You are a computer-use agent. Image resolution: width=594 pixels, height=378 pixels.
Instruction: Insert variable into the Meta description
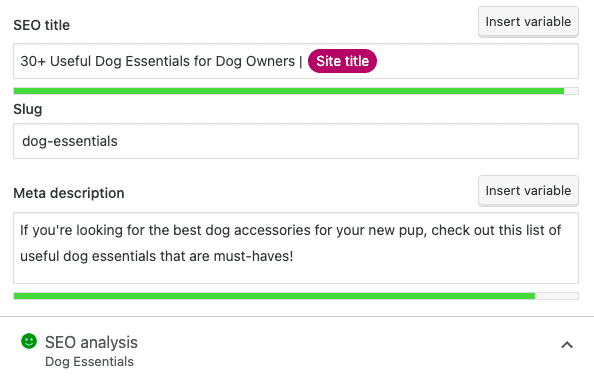coord(528,191)
